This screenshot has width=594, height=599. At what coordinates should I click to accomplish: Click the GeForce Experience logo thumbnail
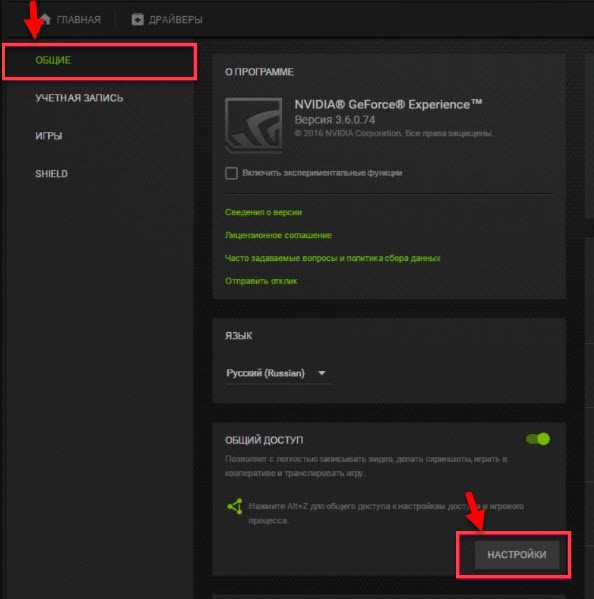click(254, 125)
